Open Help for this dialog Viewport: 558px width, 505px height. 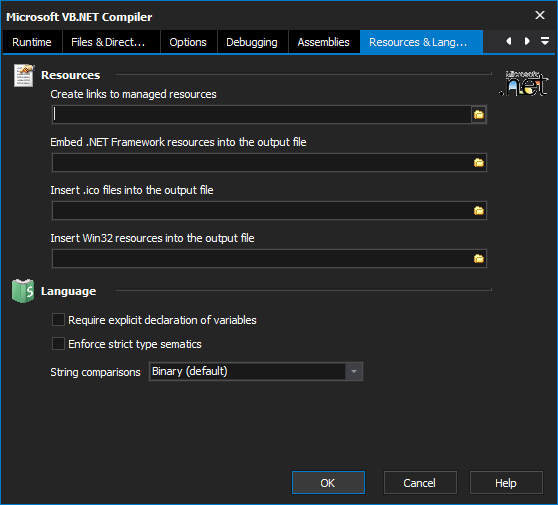(x=506, y=483)
